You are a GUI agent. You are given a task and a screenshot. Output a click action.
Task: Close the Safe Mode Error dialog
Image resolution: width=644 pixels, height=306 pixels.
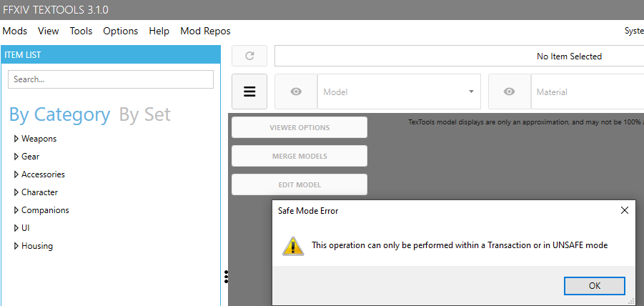pos(624,211)
